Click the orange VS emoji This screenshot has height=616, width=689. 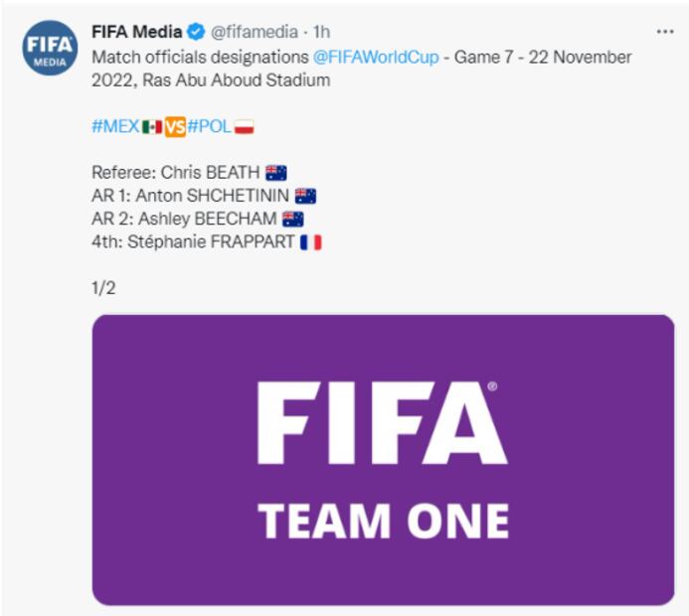[x=175, y=126]
